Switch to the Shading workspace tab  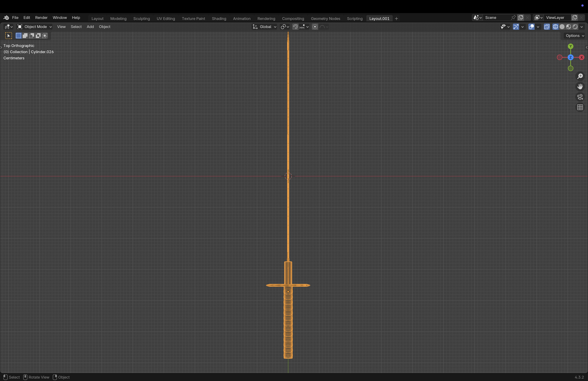tap(219, 19)
